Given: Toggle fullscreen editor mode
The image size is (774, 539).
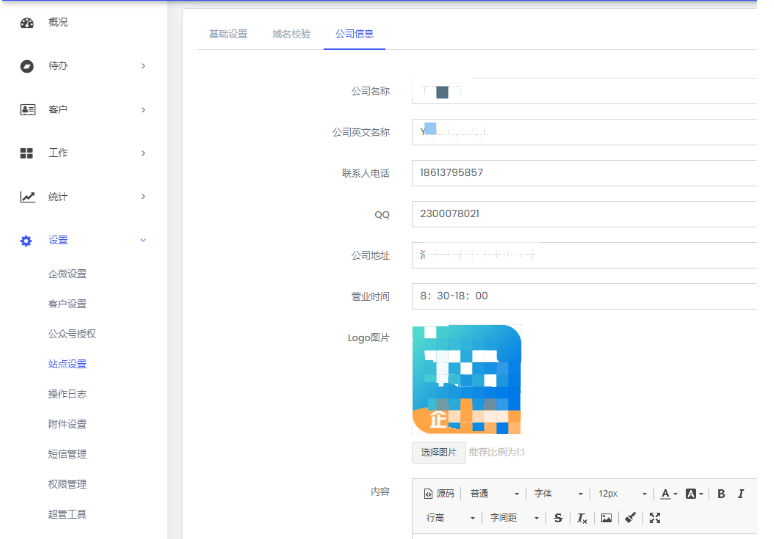Looking at the screenshot, I should [655, 518].
